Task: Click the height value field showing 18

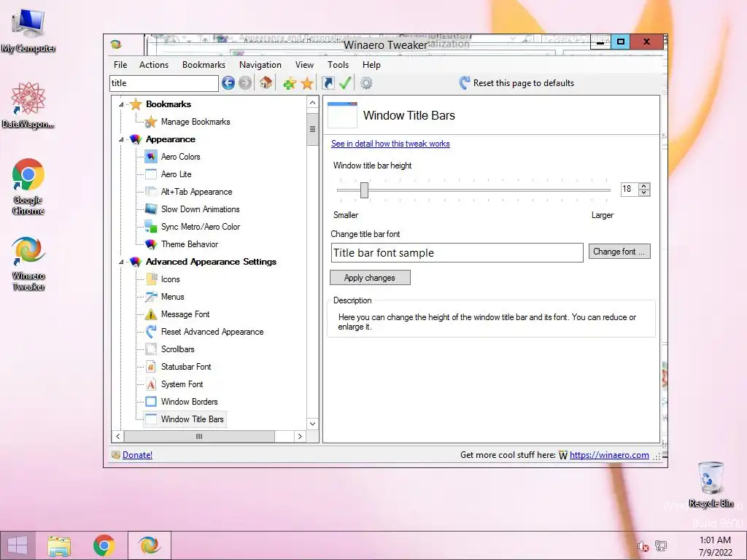Action: click(630, 189)
